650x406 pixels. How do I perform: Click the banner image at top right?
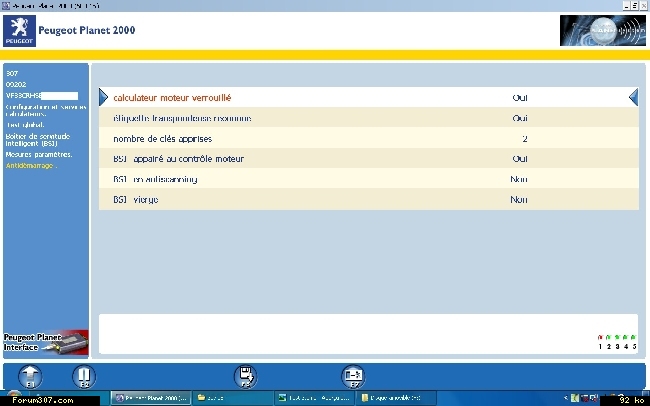pyautogui.click(x=603, y=31)
